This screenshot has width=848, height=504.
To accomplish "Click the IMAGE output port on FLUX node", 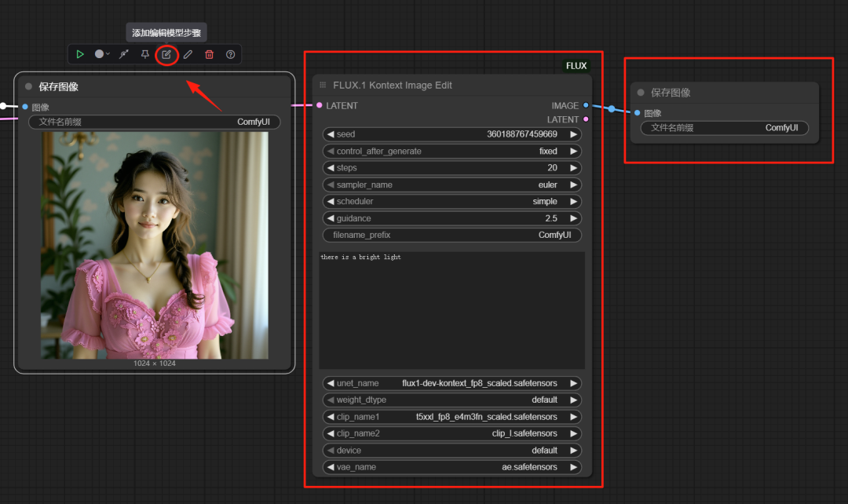I will pyautogui.click(x=586, y=105).
